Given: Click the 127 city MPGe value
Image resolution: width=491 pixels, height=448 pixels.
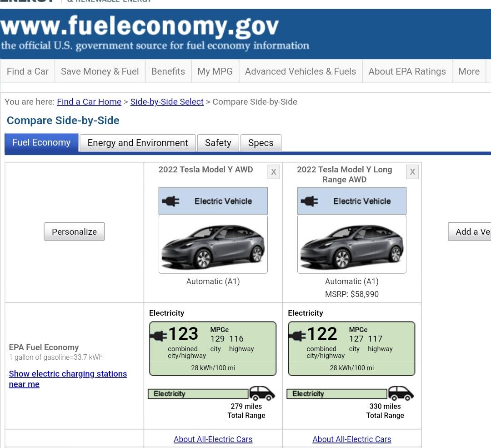Looking at the screenshot, I should pos(356,339).
